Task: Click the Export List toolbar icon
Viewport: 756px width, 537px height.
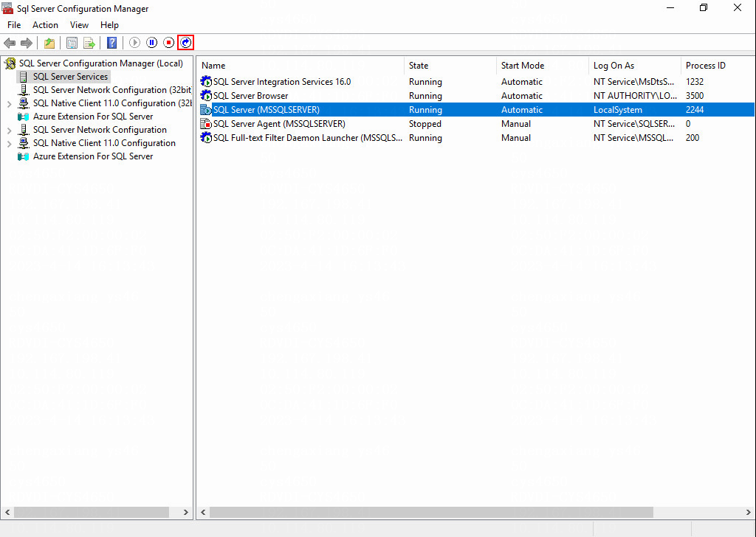Action: point(89,43)
